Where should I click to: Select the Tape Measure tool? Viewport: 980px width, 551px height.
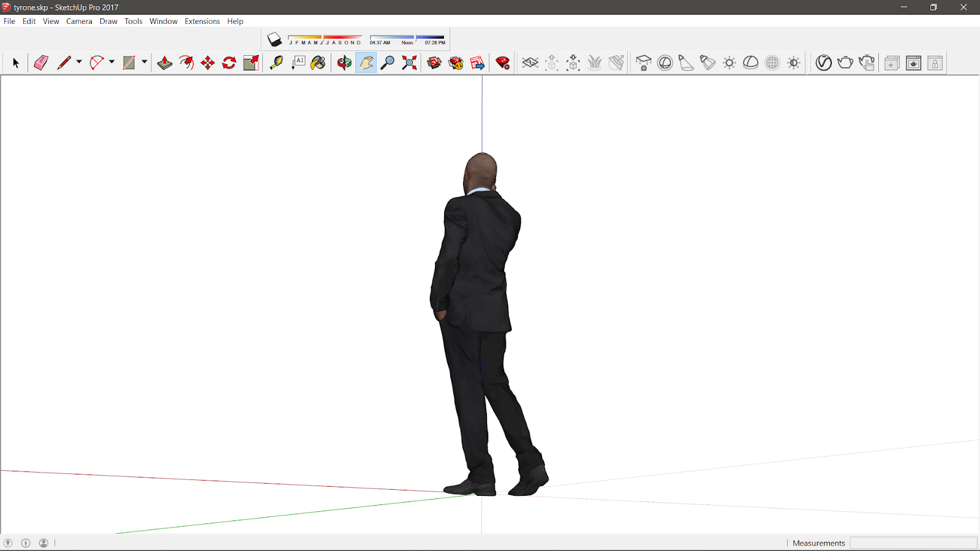[x=276, y=63]
